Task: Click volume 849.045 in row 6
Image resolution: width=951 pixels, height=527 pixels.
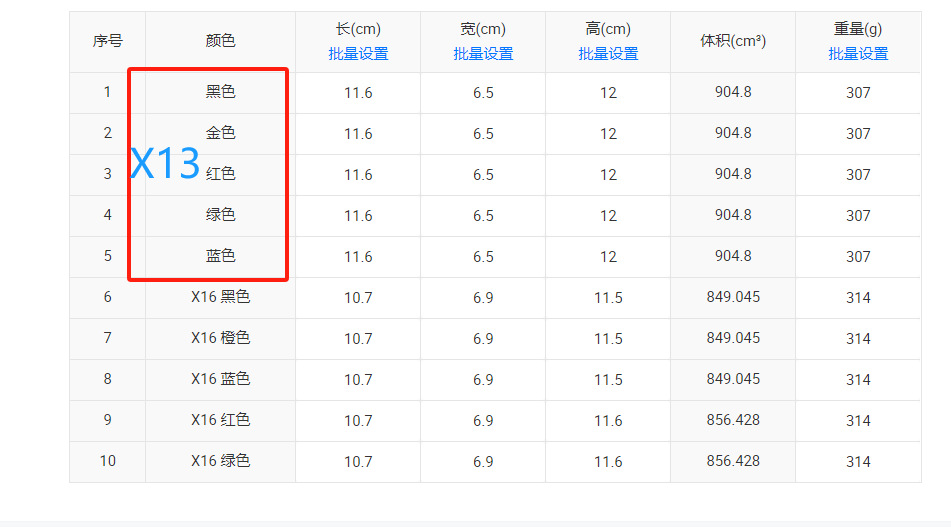Action: coord(733,297)
